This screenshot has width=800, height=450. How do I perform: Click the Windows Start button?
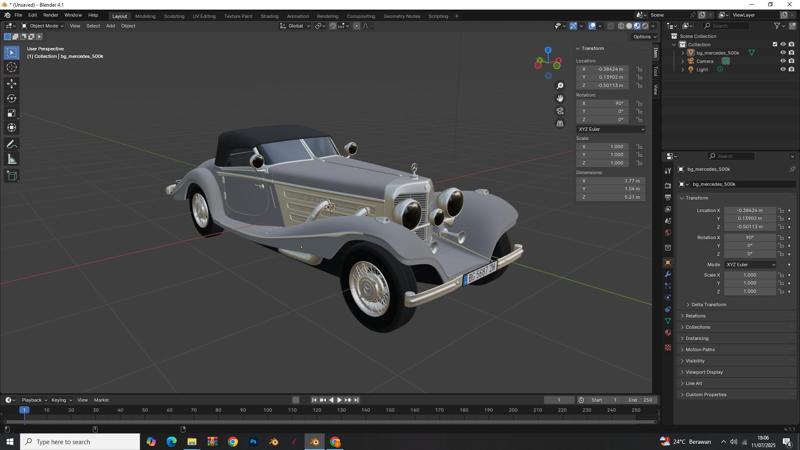click(x=10, y=442)
